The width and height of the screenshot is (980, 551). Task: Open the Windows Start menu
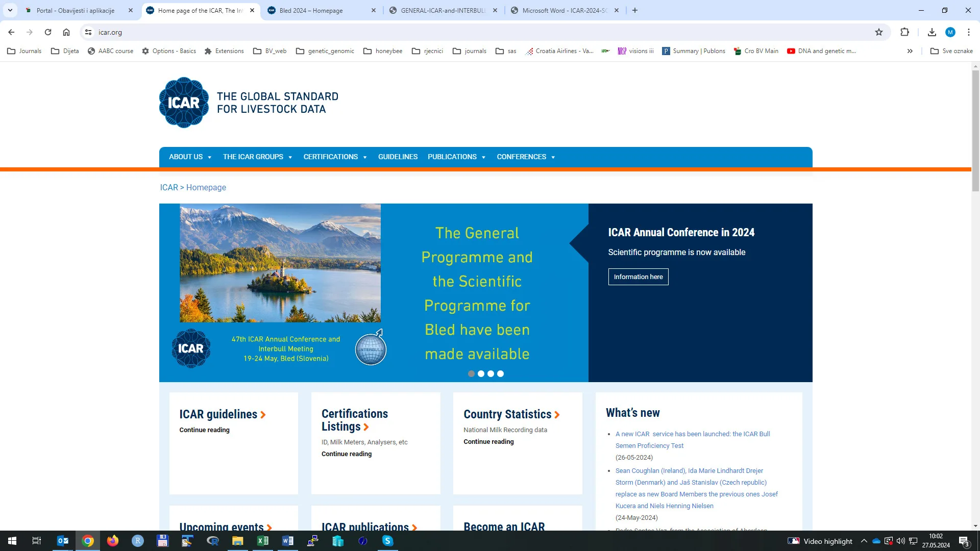12,541
